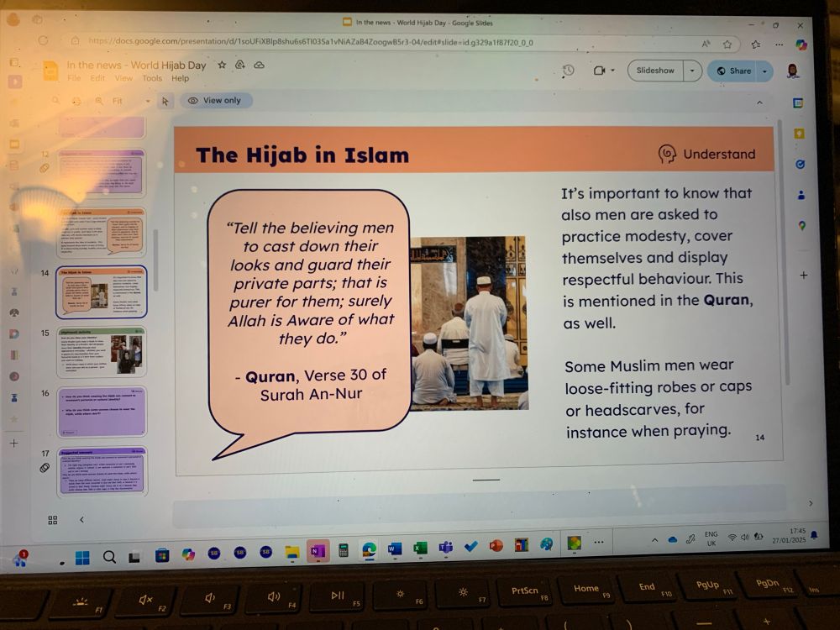Viewport: 840px width, 630px height.
Task: Open Contacts side panel
Action: click(x=801, y=195)
